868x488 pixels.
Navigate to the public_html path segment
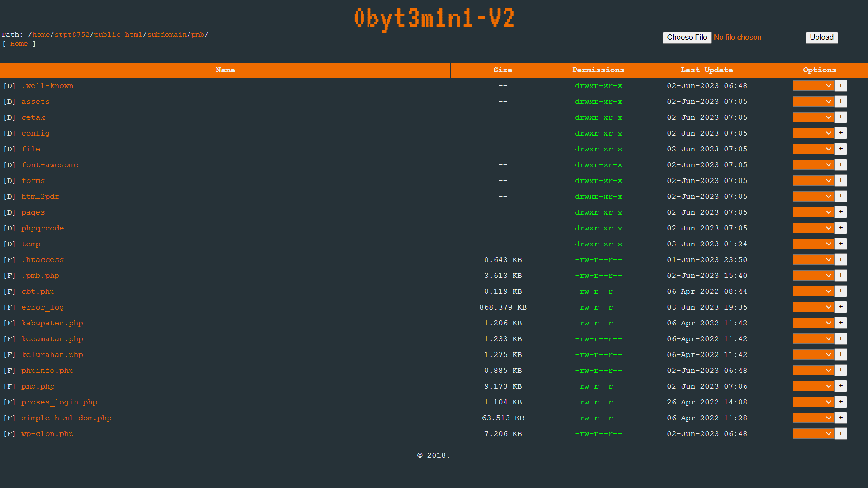pyautogui.click(x=118, y=35)
